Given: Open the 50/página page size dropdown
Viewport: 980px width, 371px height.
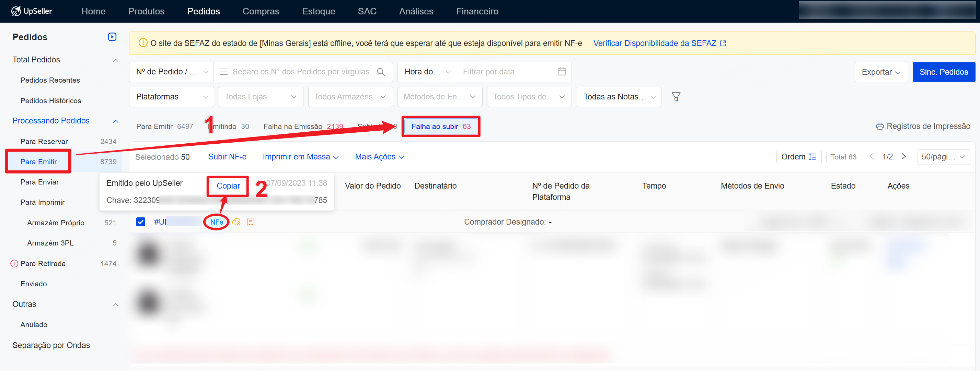Looking at the screenshot, I should (943, 157).
